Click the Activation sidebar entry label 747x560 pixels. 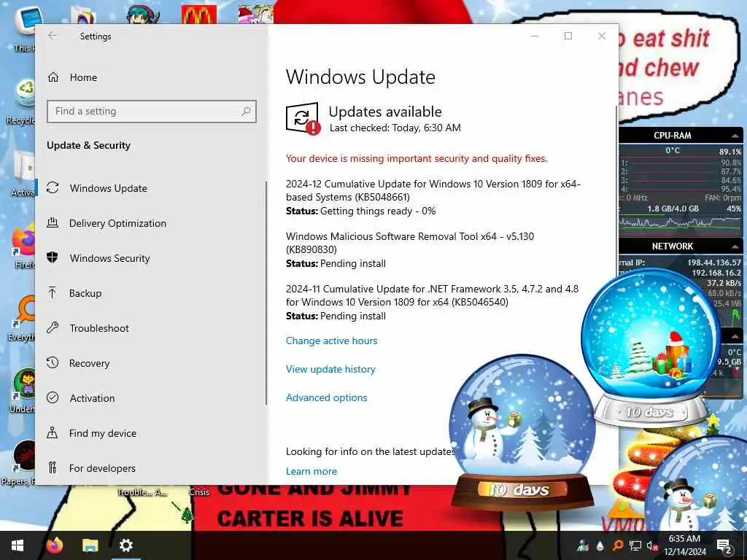(x=93, y=398)
